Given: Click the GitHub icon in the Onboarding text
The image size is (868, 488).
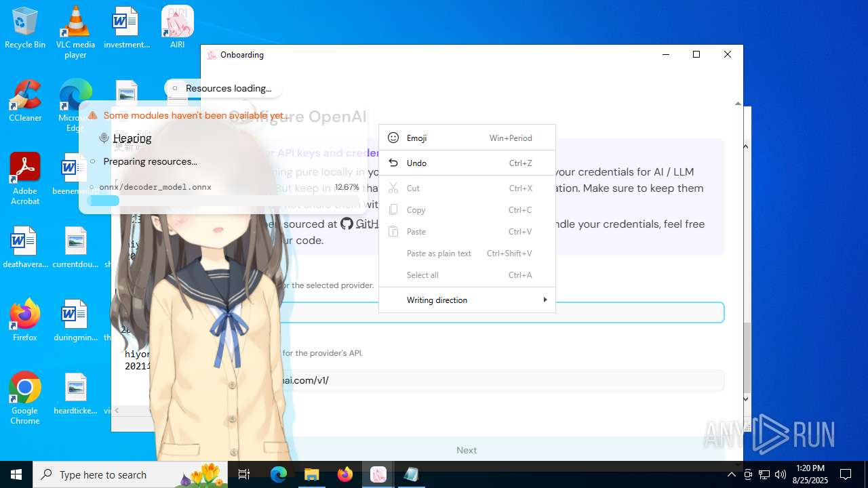Looking at the screenshot, I should pos(347,224).
